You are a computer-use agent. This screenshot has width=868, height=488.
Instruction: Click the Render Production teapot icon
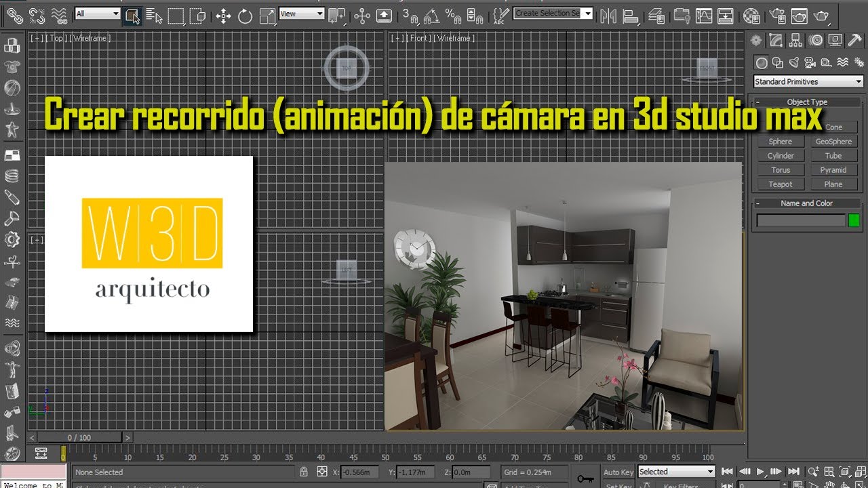[x=821, y=15]
